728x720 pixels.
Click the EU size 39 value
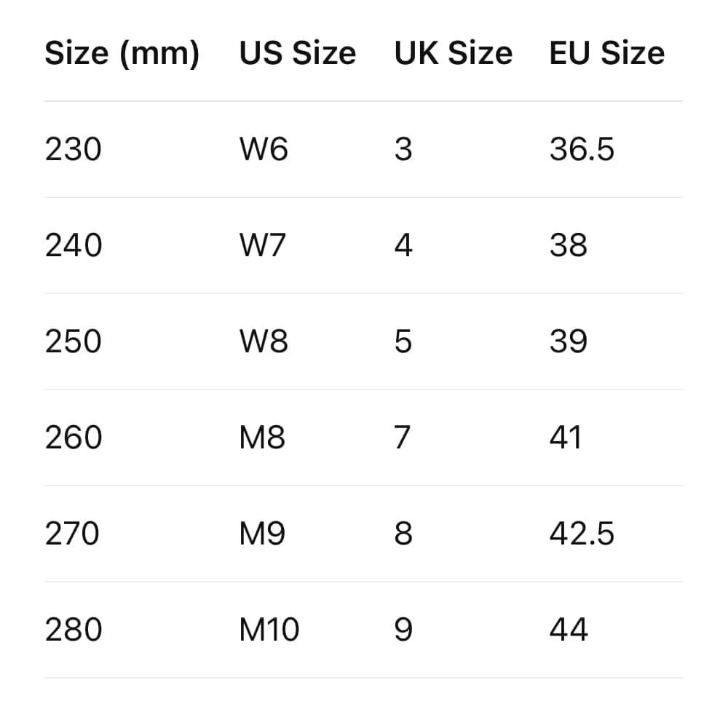(x=568, y=341)
